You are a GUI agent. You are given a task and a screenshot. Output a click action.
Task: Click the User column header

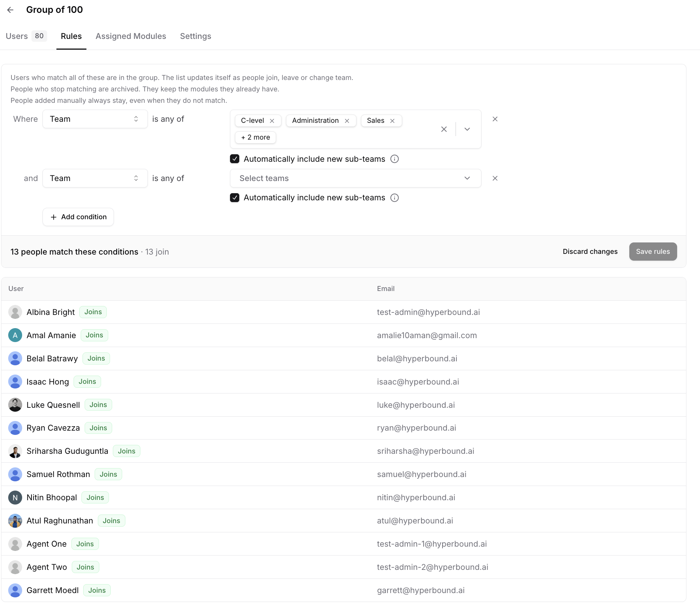[16, 289]
